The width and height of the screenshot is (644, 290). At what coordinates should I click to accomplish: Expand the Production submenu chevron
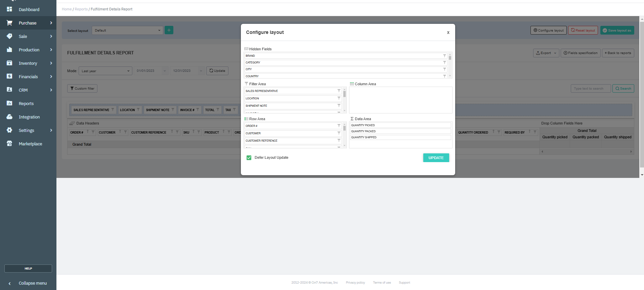pyautogui.click(x=51, y=50)
